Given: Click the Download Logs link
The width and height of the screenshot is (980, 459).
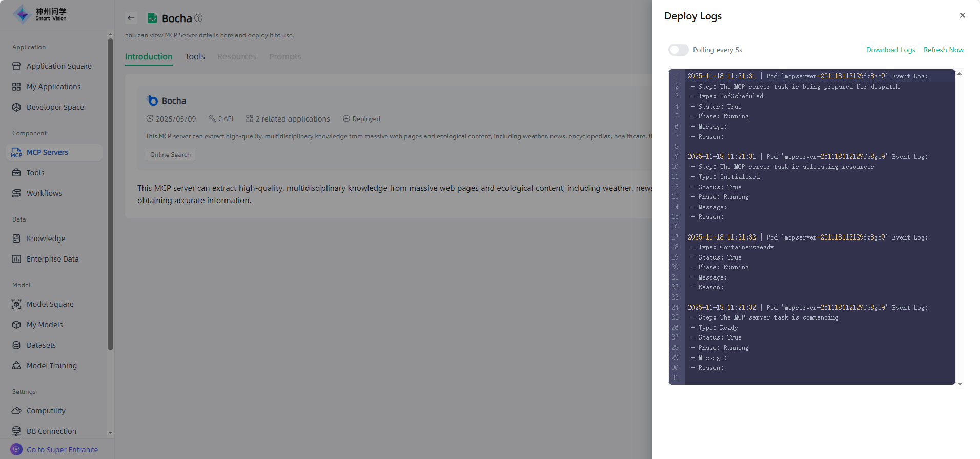Looking at the screenshot, I should [890, 50].
